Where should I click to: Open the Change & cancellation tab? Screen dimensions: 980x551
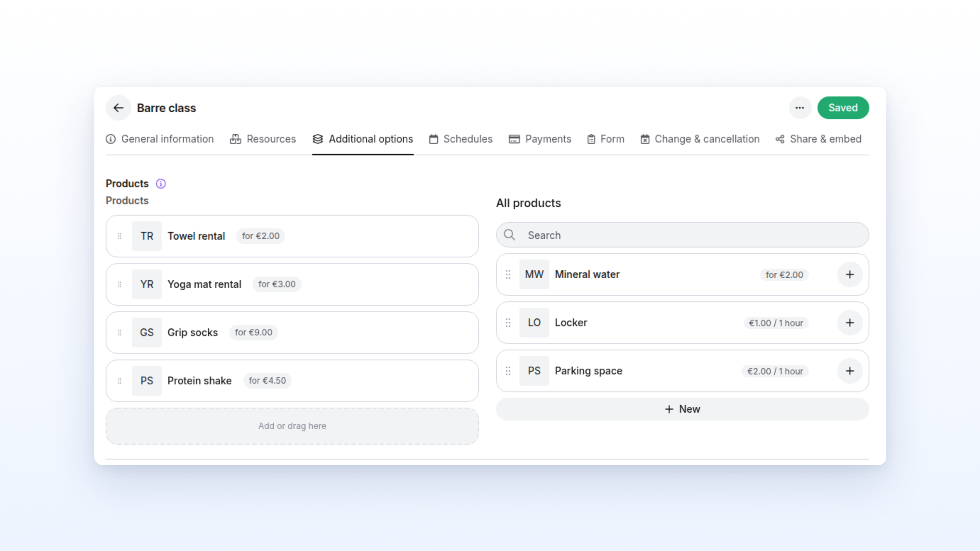point(700,139)
